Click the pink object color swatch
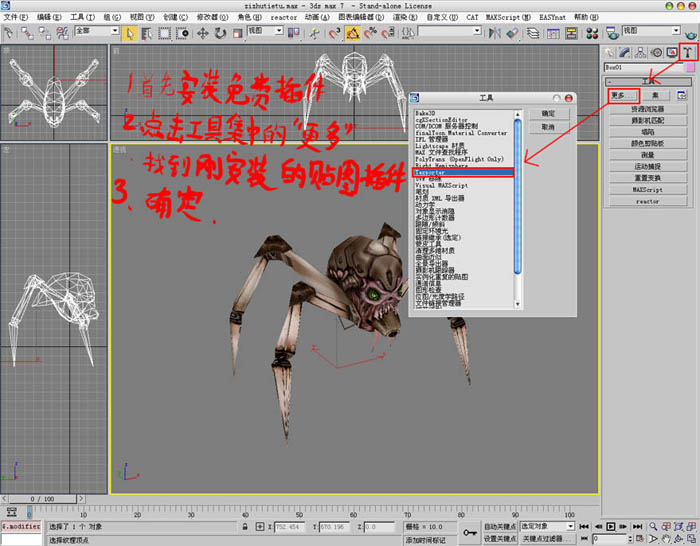The image size is (700, 546). [690, 67]
